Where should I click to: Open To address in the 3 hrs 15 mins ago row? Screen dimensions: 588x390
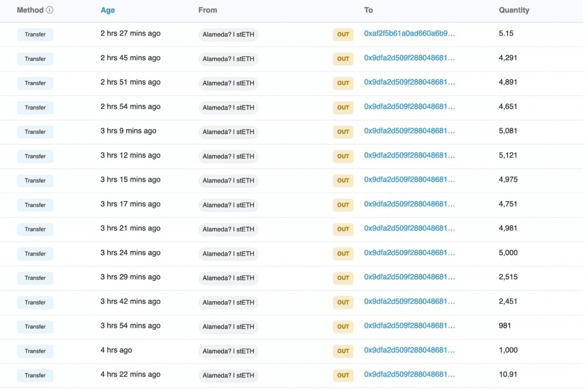point(409,179)
